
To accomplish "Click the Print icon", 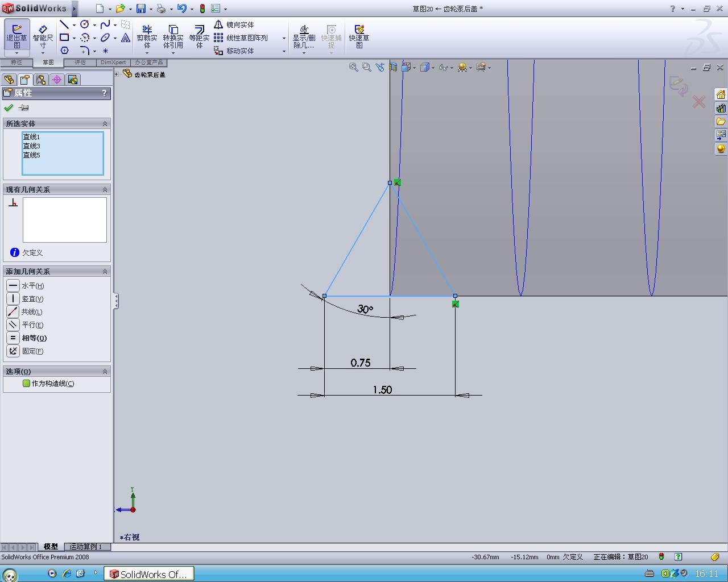I will click(161, 9).
